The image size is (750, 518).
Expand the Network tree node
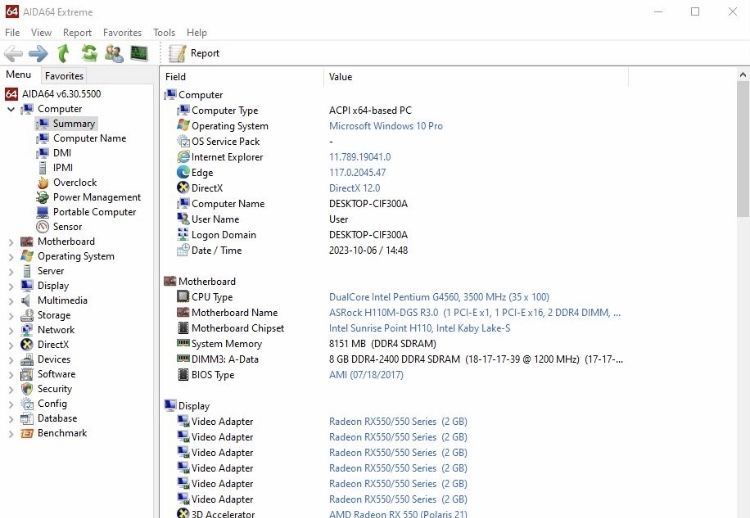11,331
